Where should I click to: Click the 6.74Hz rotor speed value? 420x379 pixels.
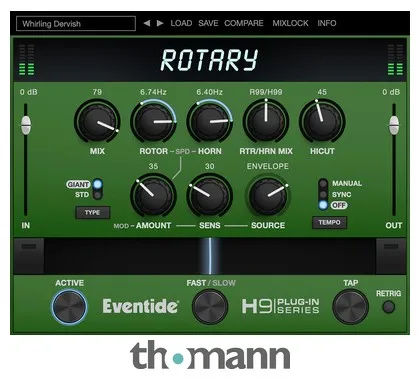[x=153, y=92]
